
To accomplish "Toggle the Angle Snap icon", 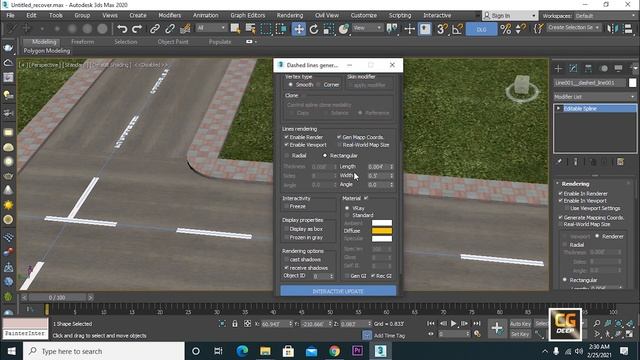I will click(457, 29).
